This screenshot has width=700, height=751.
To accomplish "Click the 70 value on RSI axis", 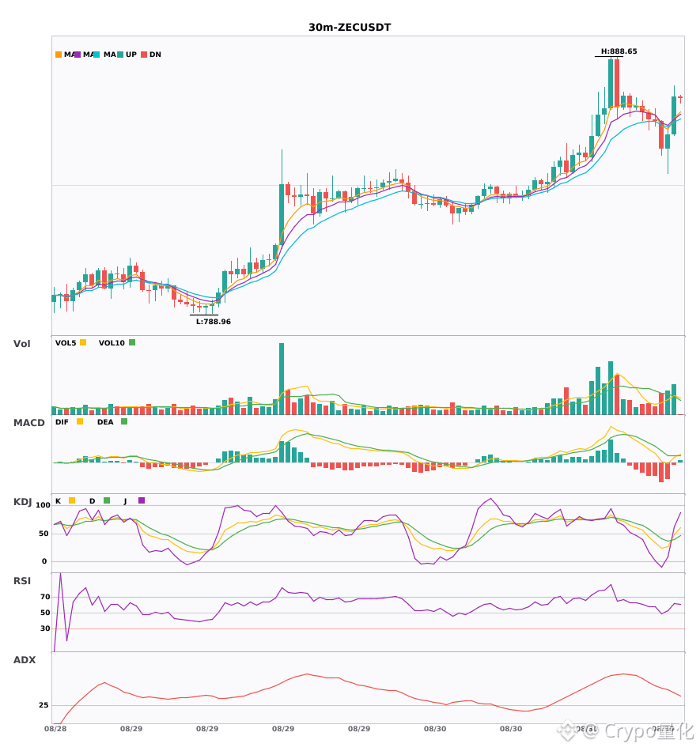I will (x=46, y=597).
